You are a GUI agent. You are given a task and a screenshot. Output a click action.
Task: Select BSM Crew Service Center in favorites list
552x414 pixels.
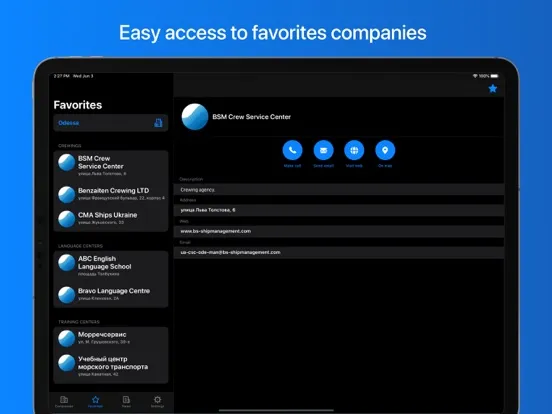(x=111, y=165)
